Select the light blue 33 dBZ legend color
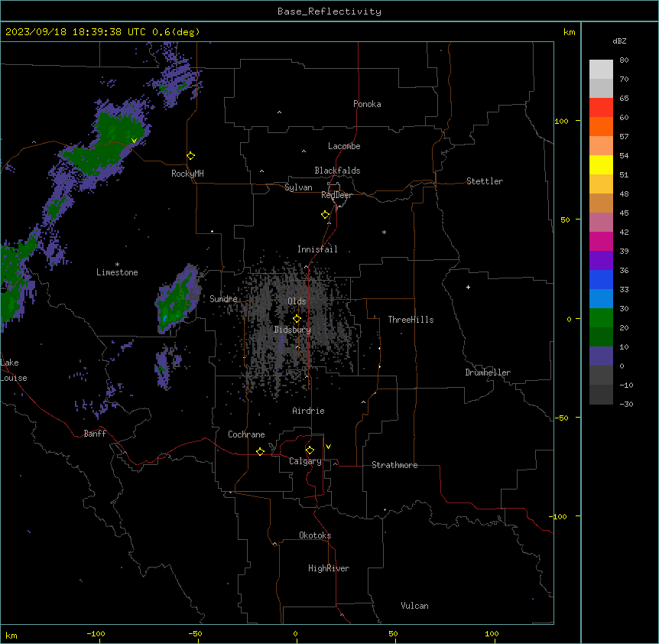The width and height of the screenshot is (659, 644). point(601,298)
